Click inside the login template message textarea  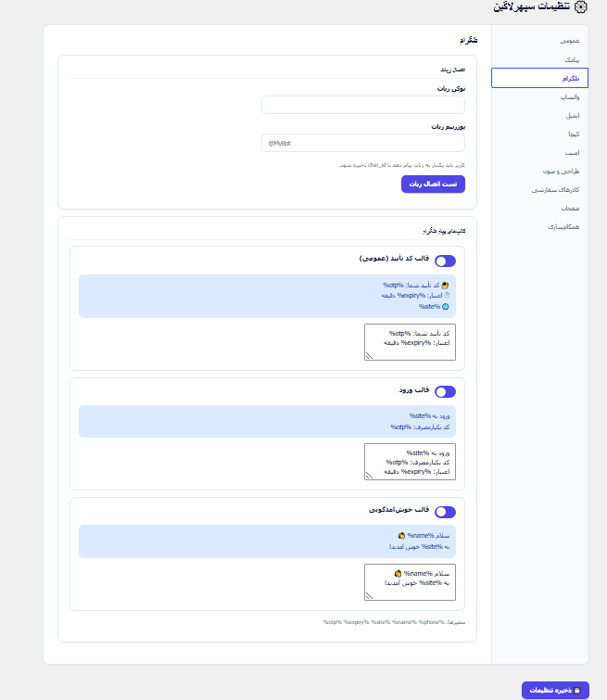[x=410, y=462]
